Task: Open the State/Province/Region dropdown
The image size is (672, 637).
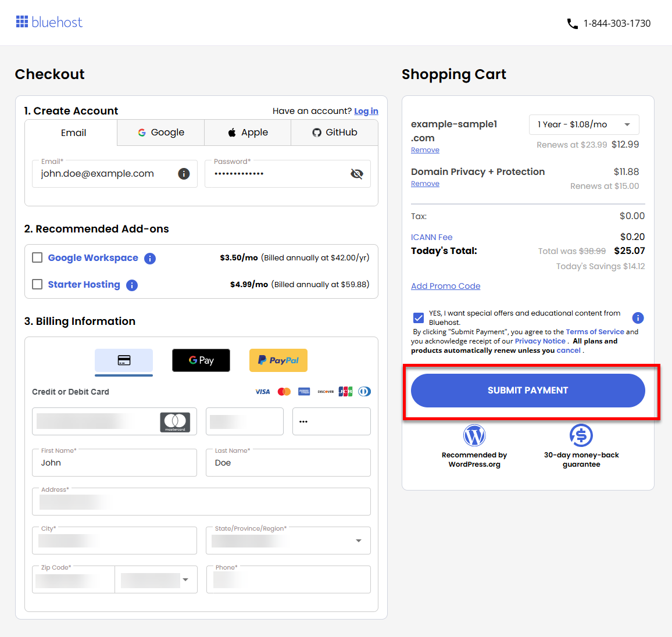Action: point(288,541)
